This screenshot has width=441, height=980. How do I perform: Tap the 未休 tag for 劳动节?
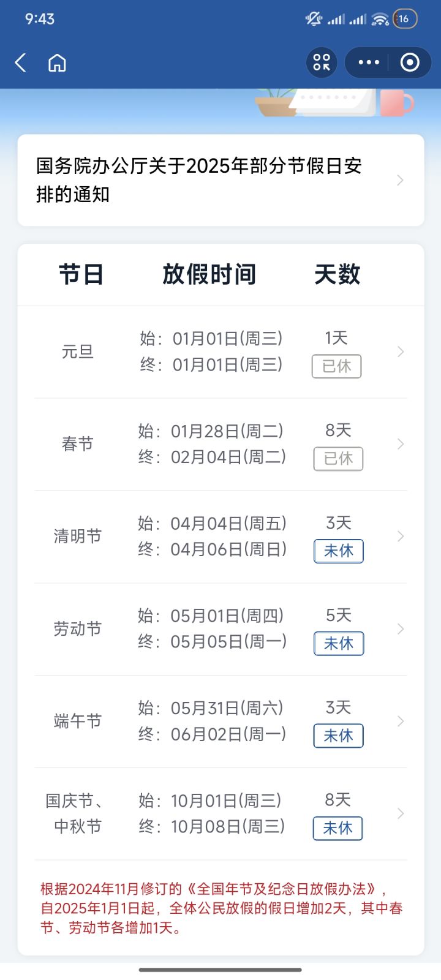[339, 644]
